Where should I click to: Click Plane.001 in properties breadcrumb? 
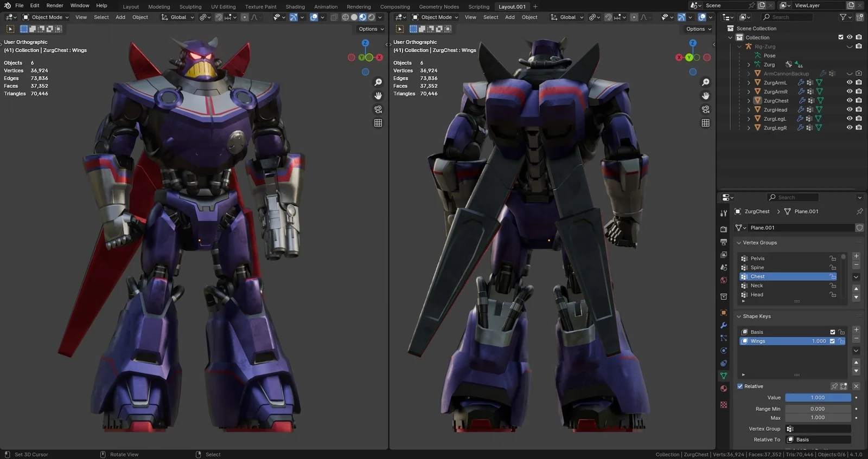pyautogui.click(x=806, y=211)
